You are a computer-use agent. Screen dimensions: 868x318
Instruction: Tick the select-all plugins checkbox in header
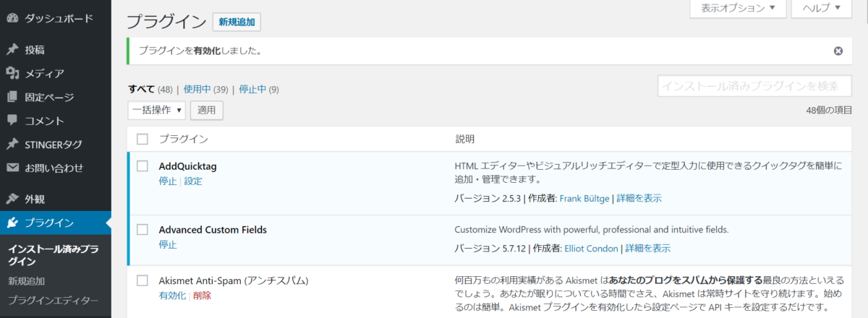pos(142,139)
